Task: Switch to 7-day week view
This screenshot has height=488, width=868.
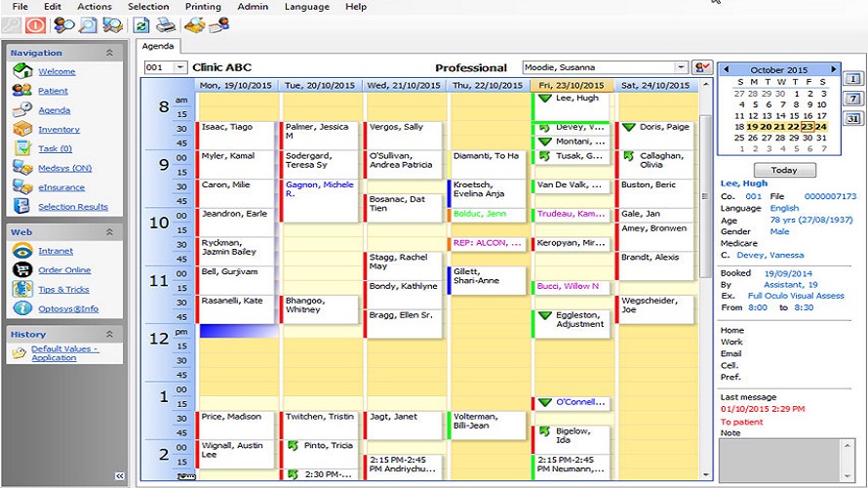Action: pos(851,99)
